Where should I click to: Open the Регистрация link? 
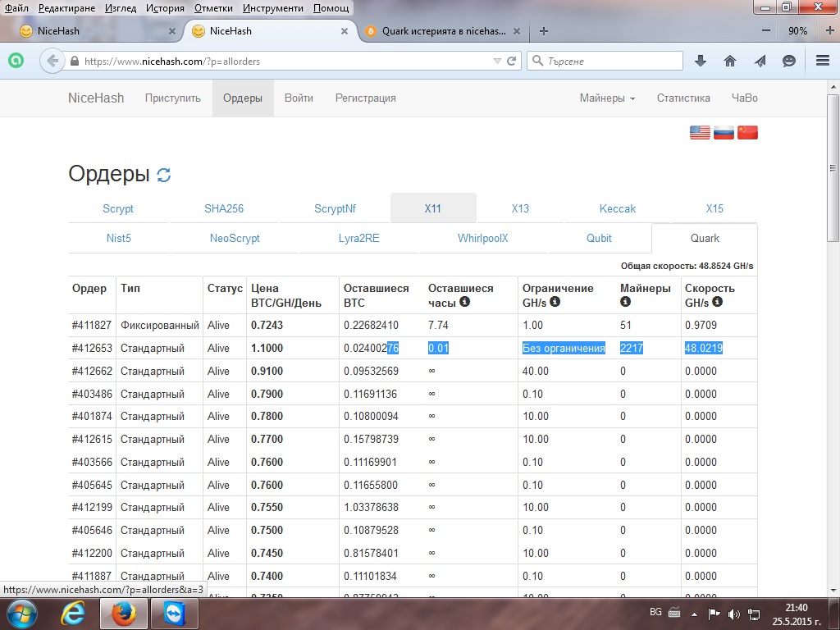click(365, 98)
